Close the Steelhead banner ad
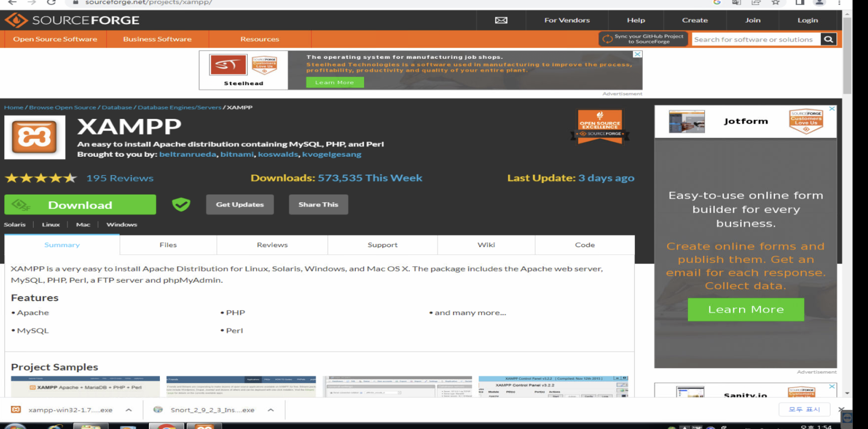This screenshot has width=868, height=429. click(638, 54)
